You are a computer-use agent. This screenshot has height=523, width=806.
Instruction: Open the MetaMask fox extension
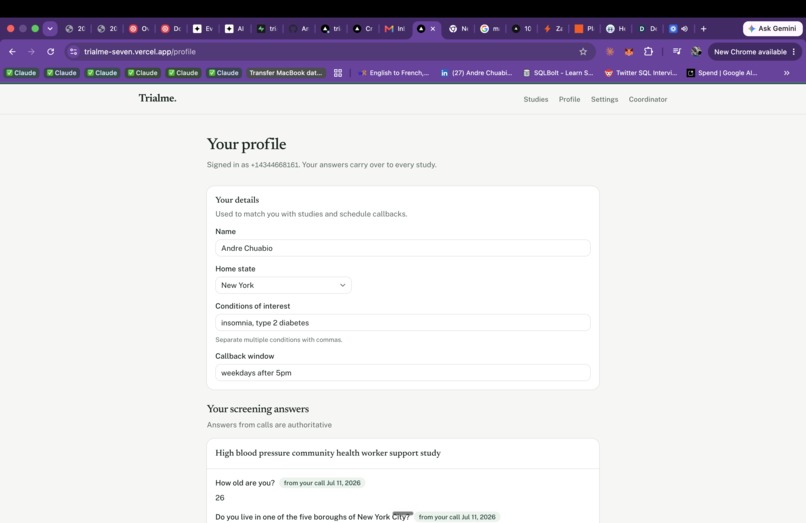pyautogui.click(x=629, y=51)
